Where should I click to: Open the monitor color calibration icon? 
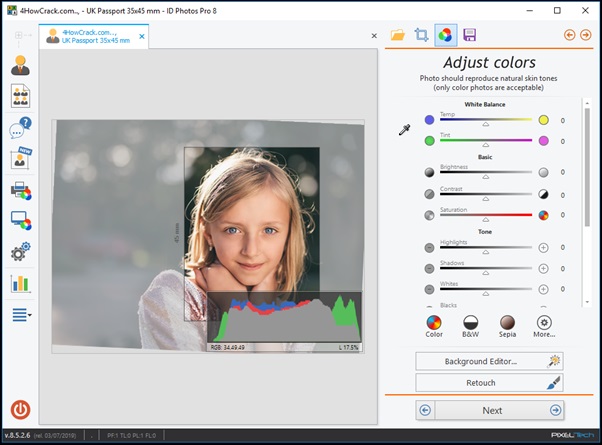21,220
